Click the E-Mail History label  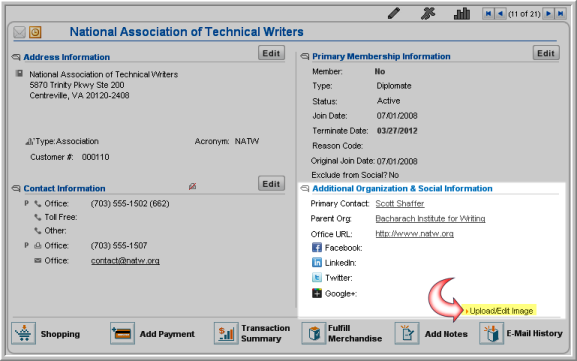coord(535,333)
